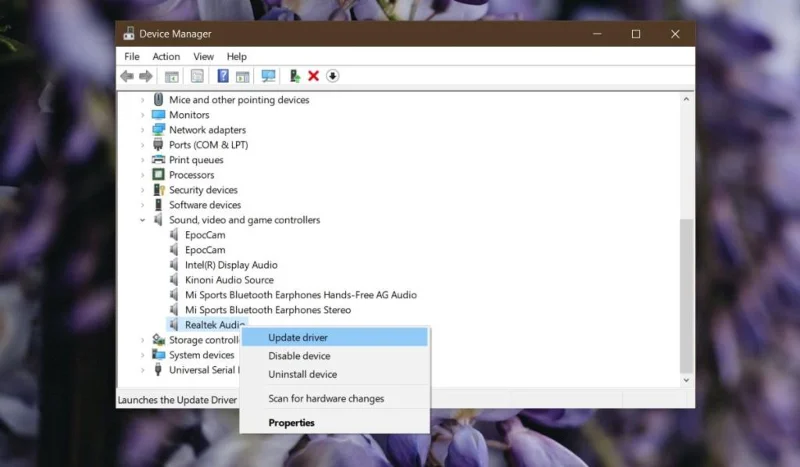Image resolution: width=800 pixels, height=467 pixels.
Task: Click the scrollbar up arrow
Action: point(686,99)
